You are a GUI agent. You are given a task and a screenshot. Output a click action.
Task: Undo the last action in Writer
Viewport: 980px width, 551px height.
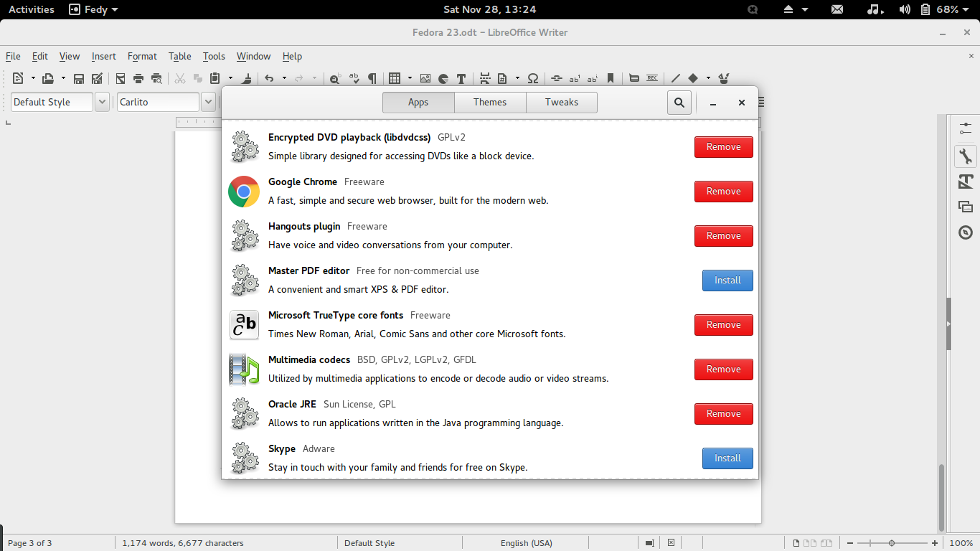[269, 78]
